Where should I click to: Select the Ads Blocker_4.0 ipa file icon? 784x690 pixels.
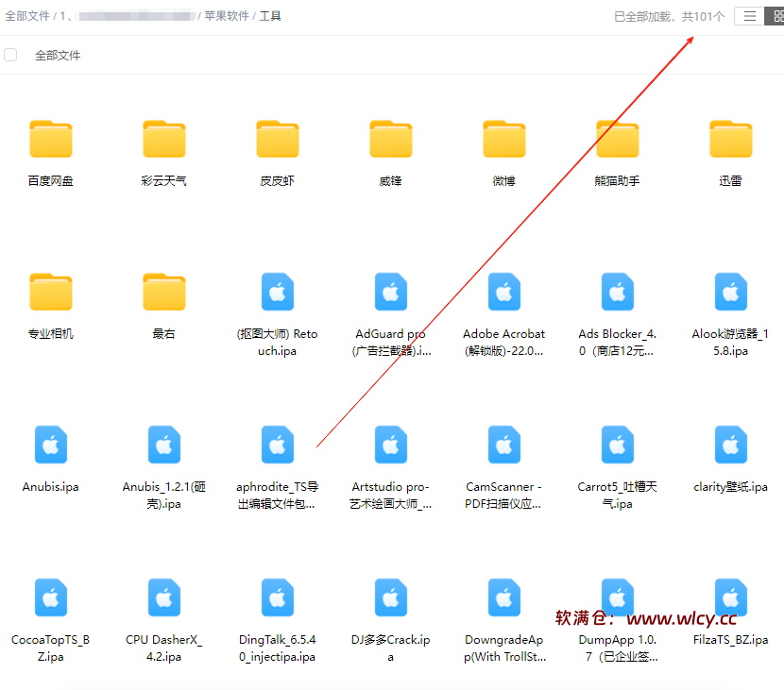[x=618, y=292]
